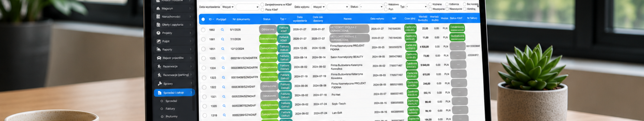Click the Rejestr pojazdów car icon
Viewport: 644px width, 121px height.
tap(159, 58)
